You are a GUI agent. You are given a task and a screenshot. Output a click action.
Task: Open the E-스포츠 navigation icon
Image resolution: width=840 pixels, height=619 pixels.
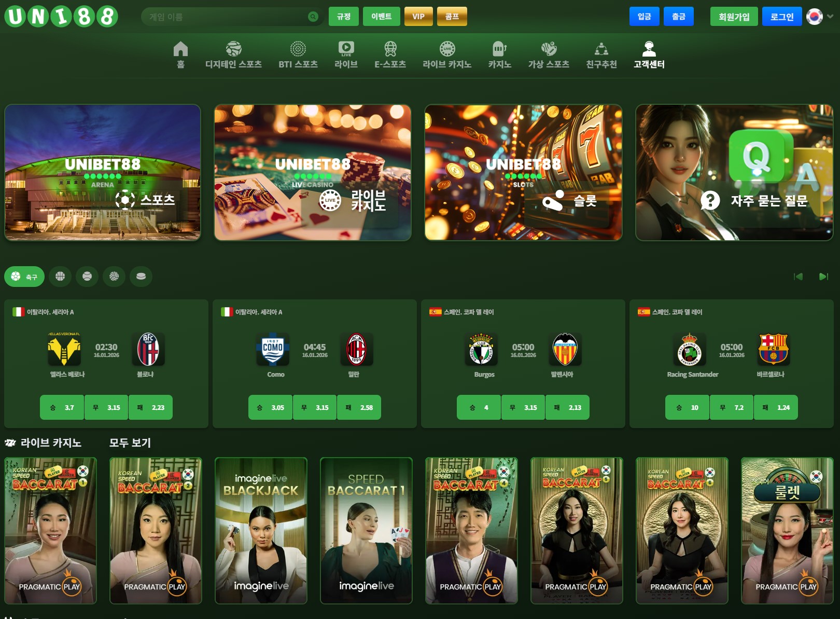click(390, 54)
